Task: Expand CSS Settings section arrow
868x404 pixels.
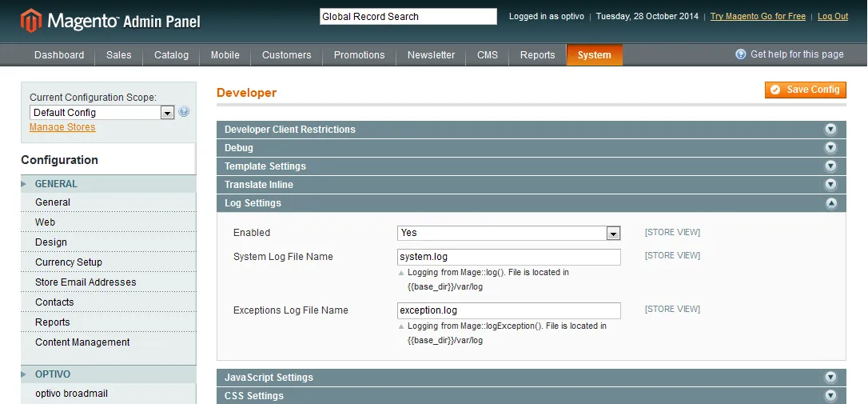Action: point(830,396)
